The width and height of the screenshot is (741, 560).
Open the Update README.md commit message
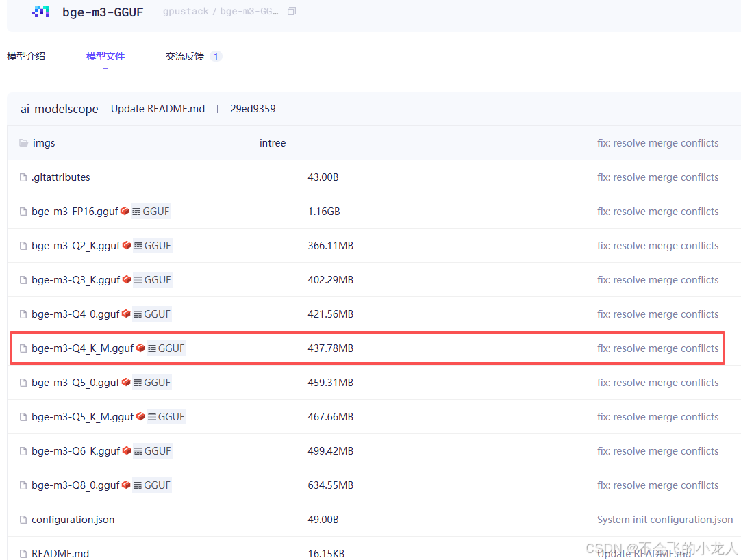(x=158, y=109)
